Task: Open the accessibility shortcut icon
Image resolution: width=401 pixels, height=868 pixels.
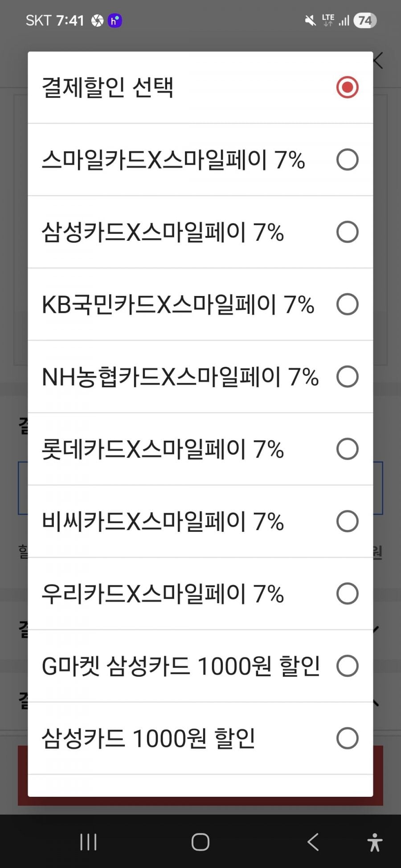Action: 375,842
